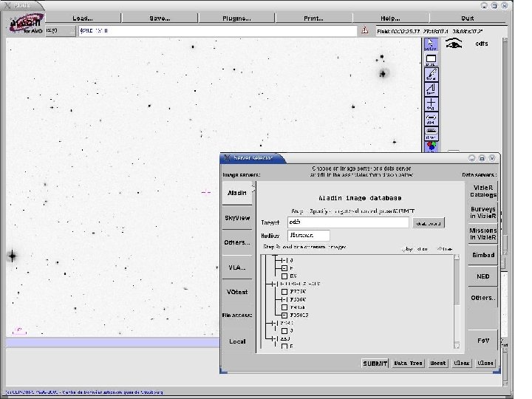Select the first display-mode radio button
The width and height of the screenshot is (532, 399).
[x=404, y=250]
